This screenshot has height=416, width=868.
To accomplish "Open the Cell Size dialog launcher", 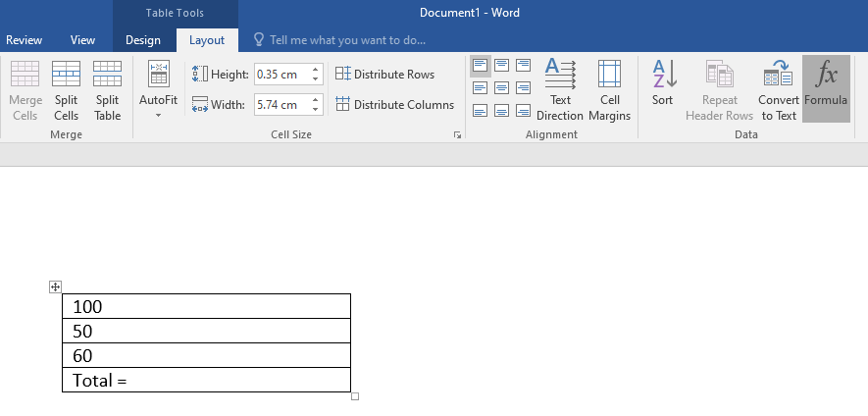I will coord(457,134).
